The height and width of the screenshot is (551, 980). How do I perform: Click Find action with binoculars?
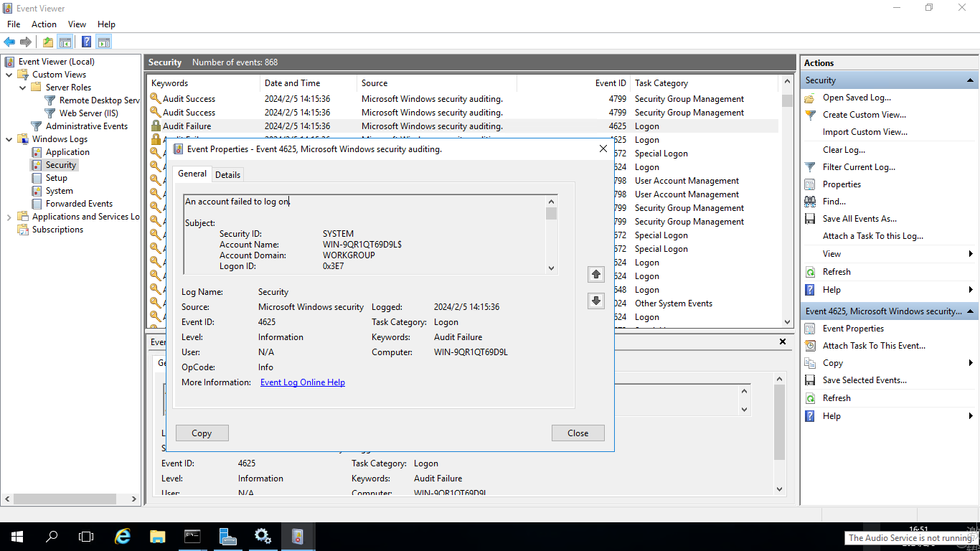click(x=834, y=202)
